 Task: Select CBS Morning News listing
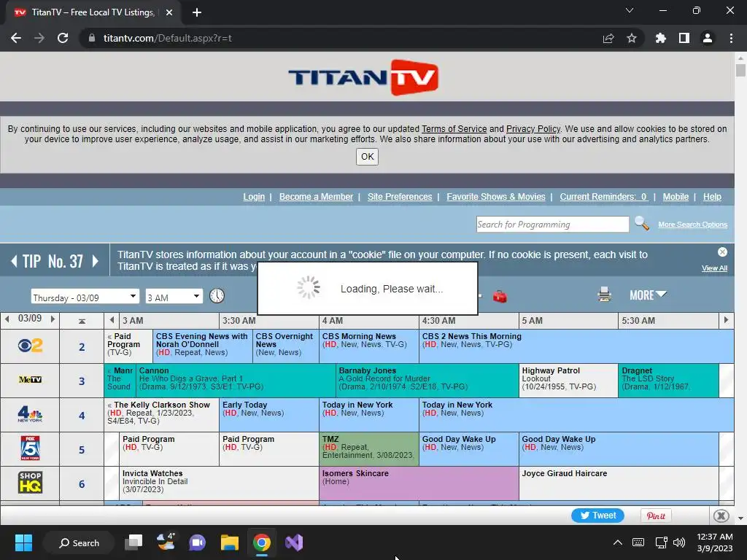pos(368,346)
